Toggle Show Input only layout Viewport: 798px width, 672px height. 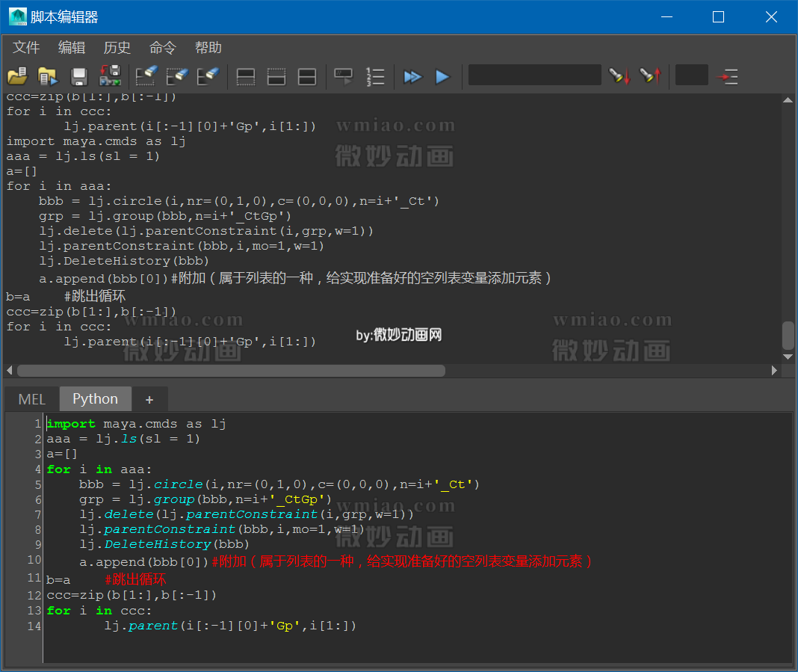click(x=276, y=76)
